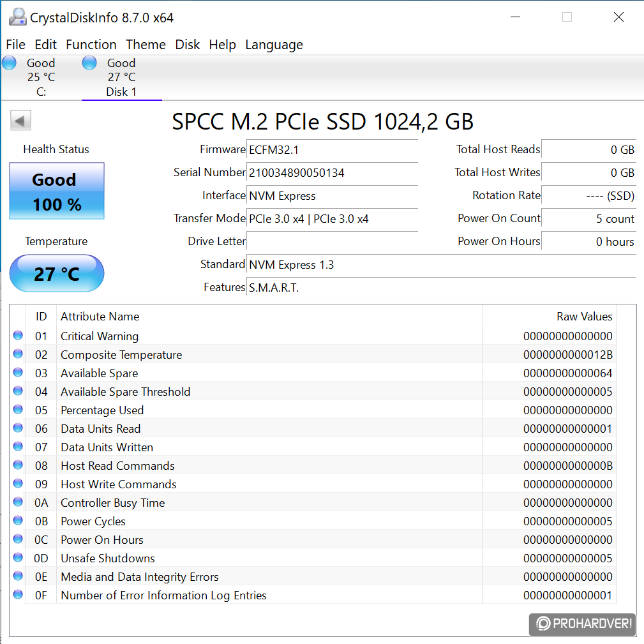Click status orb beside Host Write Commands

(x=18, y=483)
